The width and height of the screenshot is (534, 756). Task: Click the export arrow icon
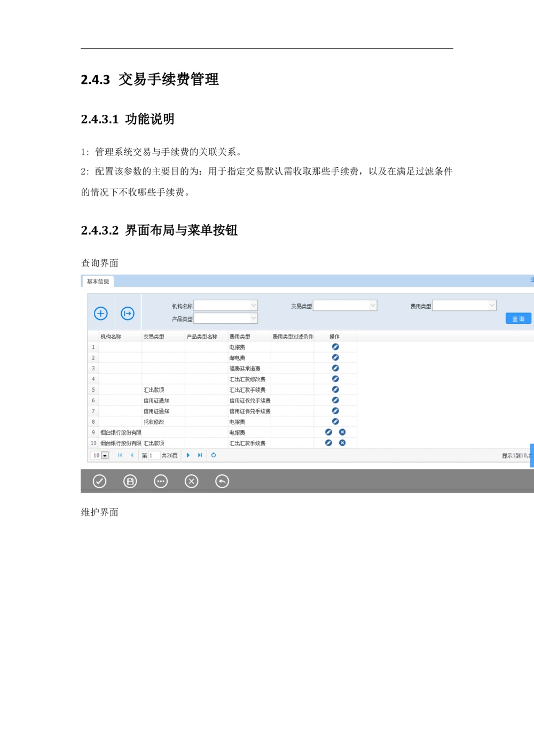[x=127, y=314]
